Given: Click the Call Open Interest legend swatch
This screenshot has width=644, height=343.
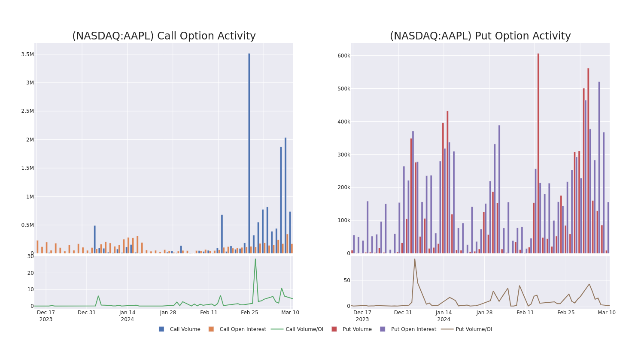Looking at the screenshot, I should 211,329.
